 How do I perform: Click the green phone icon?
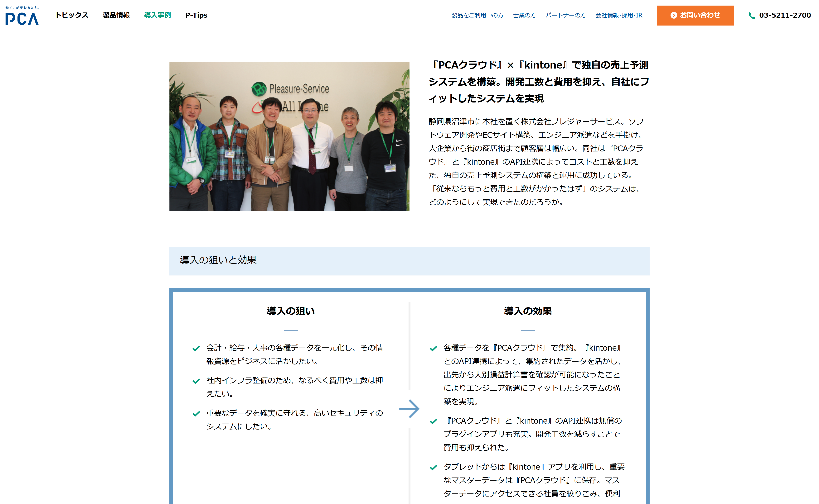click(x=752, y=16)
